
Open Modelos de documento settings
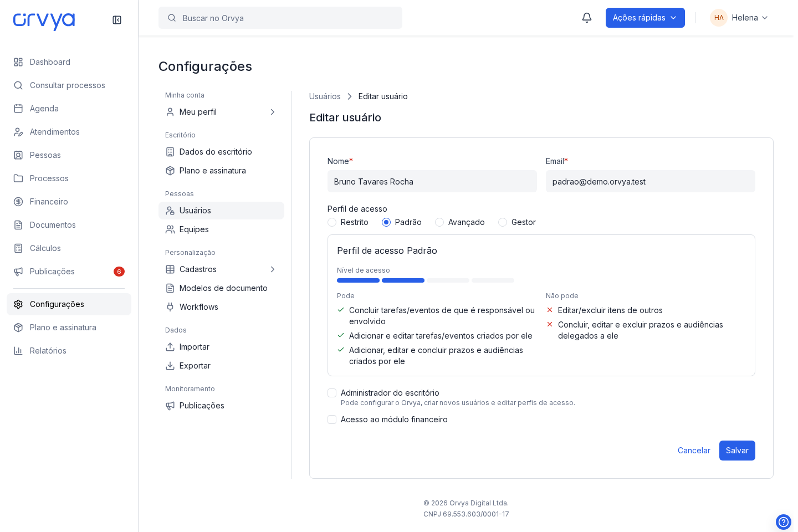click(221, 288)
